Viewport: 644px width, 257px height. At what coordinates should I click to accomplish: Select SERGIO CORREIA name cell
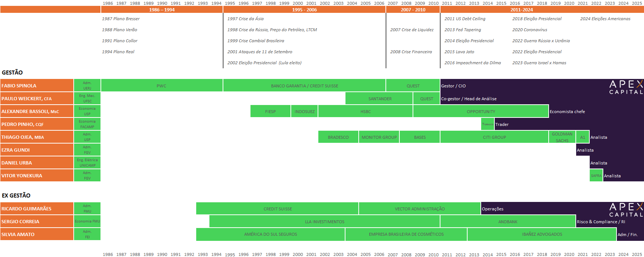37,221
